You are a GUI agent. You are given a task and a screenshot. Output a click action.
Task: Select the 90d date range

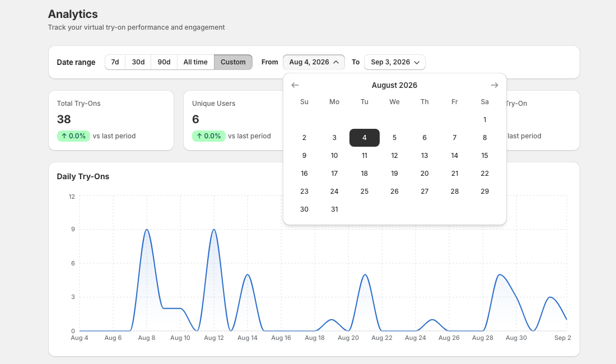(164, 62)
